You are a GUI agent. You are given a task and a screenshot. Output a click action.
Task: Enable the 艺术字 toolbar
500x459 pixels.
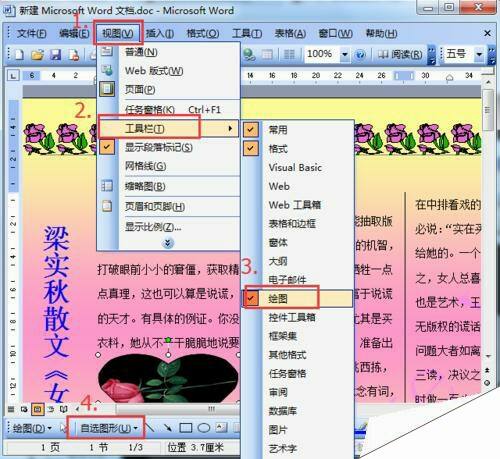pos(283,448)
